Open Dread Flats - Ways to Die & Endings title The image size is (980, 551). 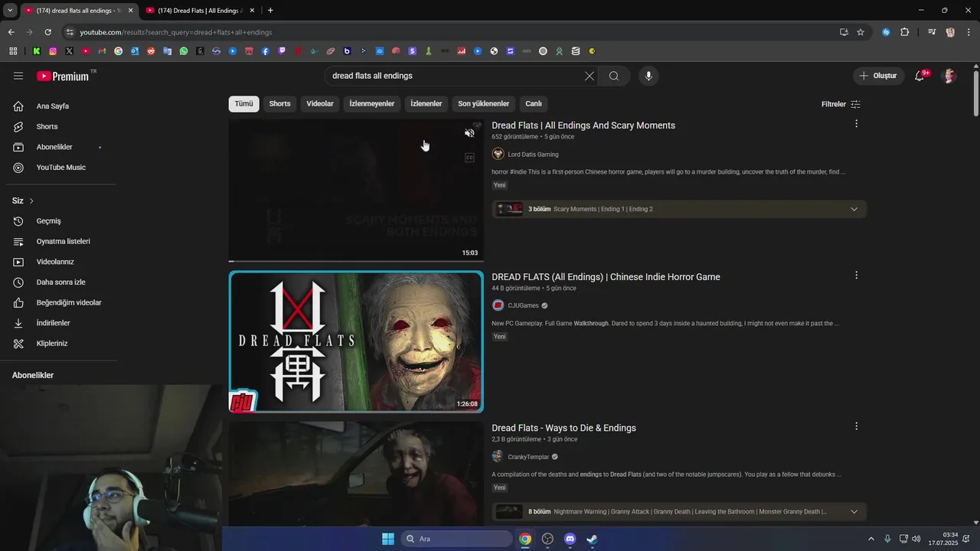563,428
